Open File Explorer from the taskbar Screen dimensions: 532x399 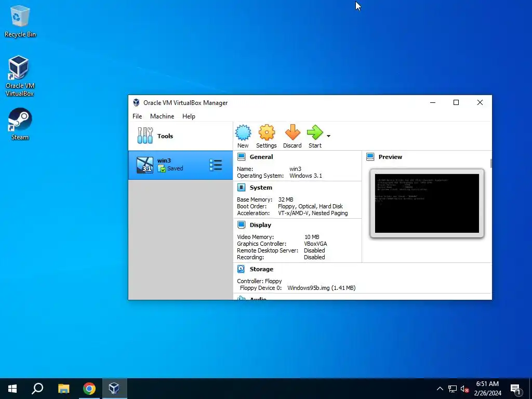(x=63, y=389)
